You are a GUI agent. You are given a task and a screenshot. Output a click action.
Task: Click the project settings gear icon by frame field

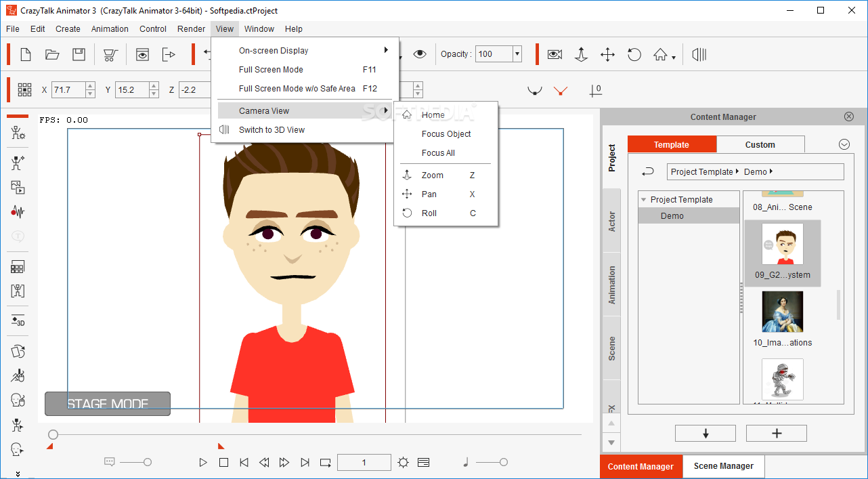pyautogui.click(x=404, y=463)
